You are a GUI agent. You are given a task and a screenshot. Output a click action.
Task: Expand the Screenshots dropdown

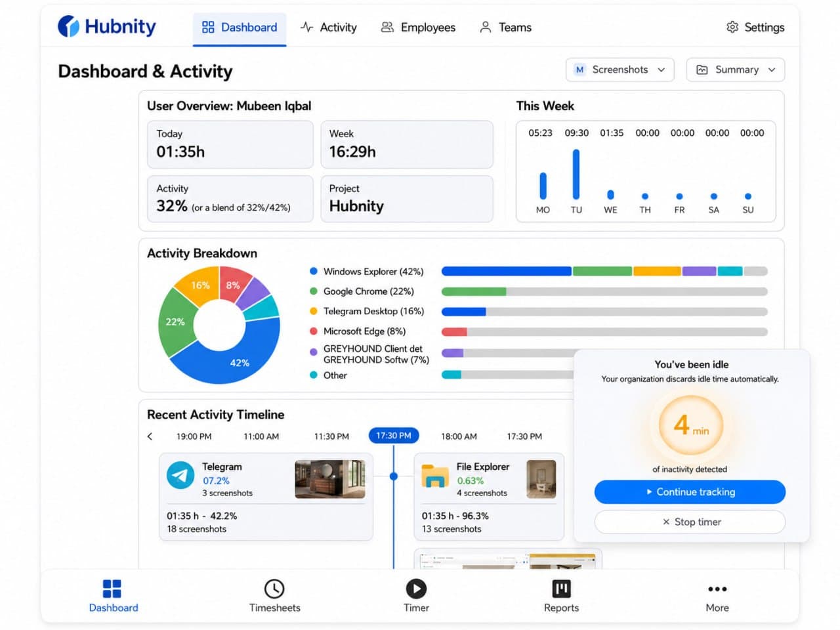click(620, 70)
